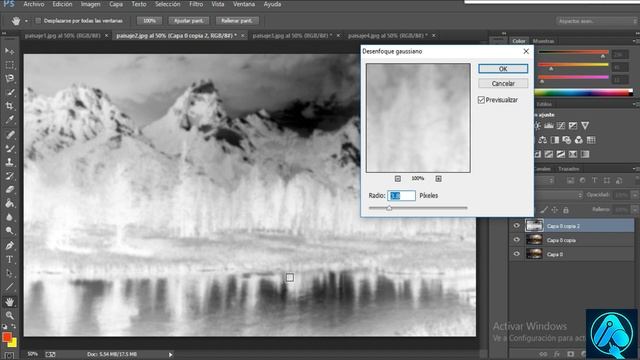Image resolution: width=640 pixels, height=360 pixels.
Task: Select the Crop tool
Action: coord(9,106)
